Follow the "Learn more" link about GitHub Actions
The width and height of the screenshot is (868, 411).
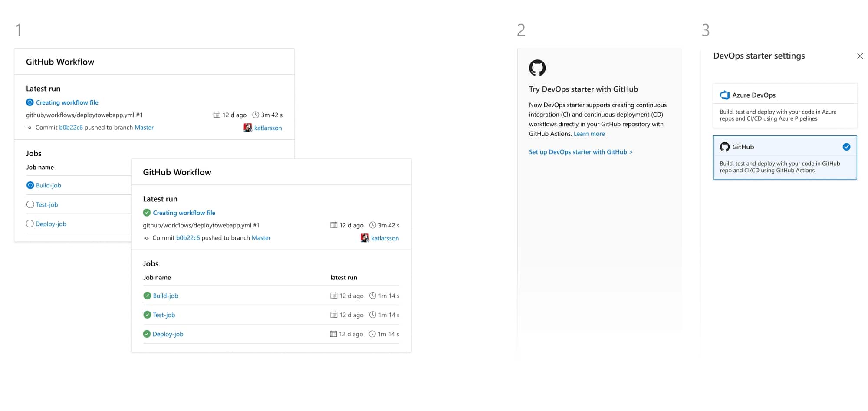(589, 134)
